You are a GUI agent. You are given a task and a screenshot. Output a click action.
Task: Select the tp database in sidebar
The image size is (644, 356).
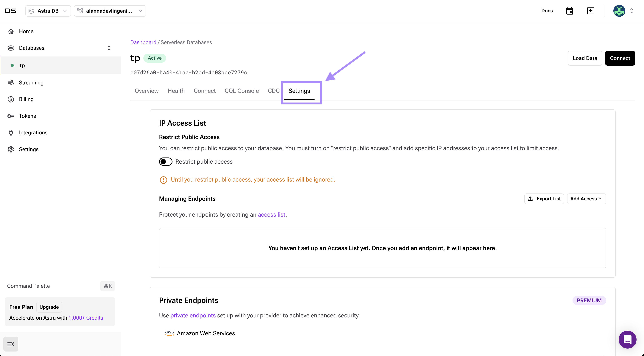point(22,65)
